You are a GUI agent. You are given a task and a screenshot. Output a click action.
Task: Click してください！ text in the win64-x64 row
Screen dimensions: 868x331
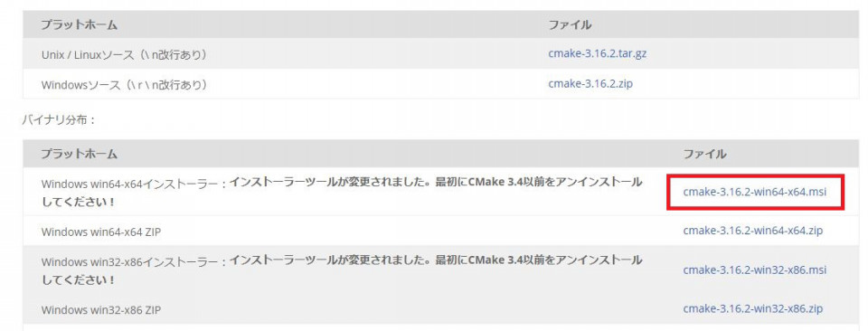click(x=78, y=202)
